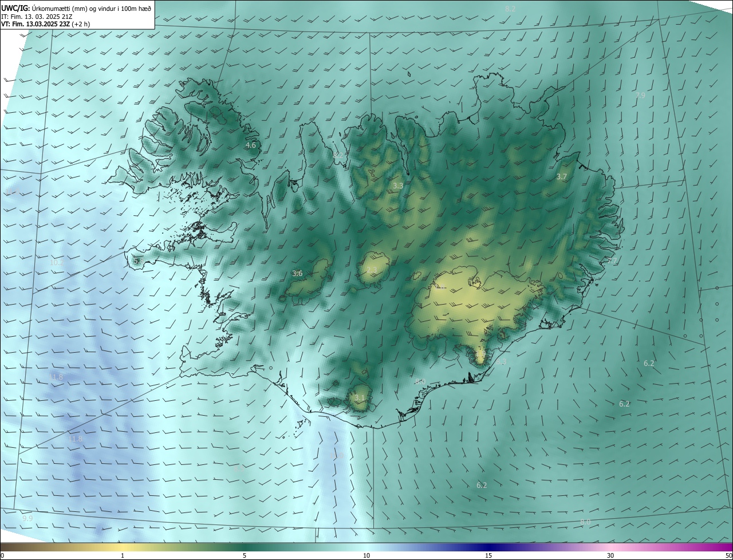Screen dimensions: 733x560
Task: Click the 3.6 value label on the glacier
Action: pos(297,274)
